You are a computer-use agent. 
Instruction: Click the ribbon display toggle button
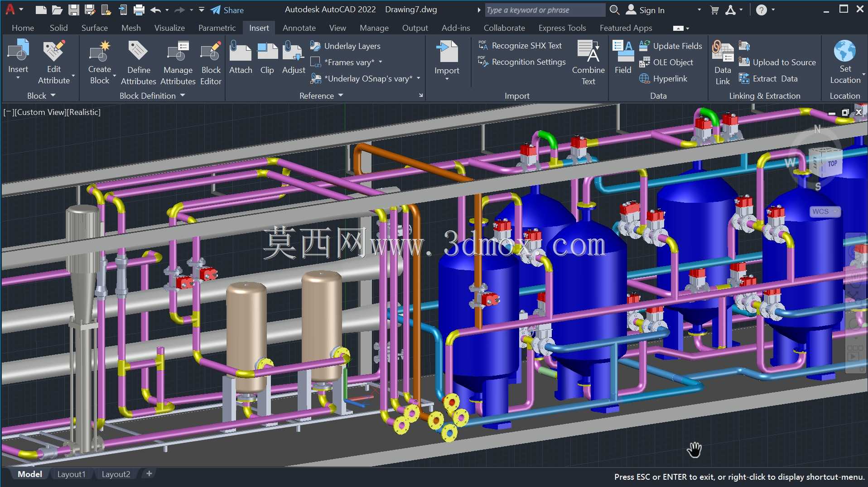pyautogui.click(x=678, y=28)
